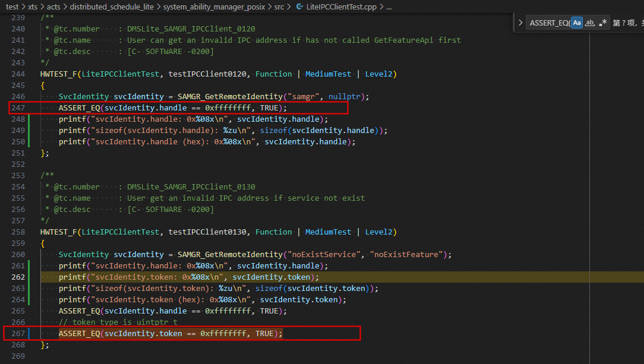Click green added-lines gutter marker at line 249
644x364 pixels.
(29, 130)
